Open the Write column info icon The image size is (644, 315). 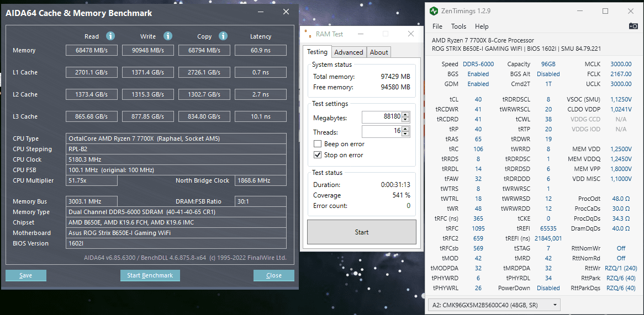pos(167,36)
